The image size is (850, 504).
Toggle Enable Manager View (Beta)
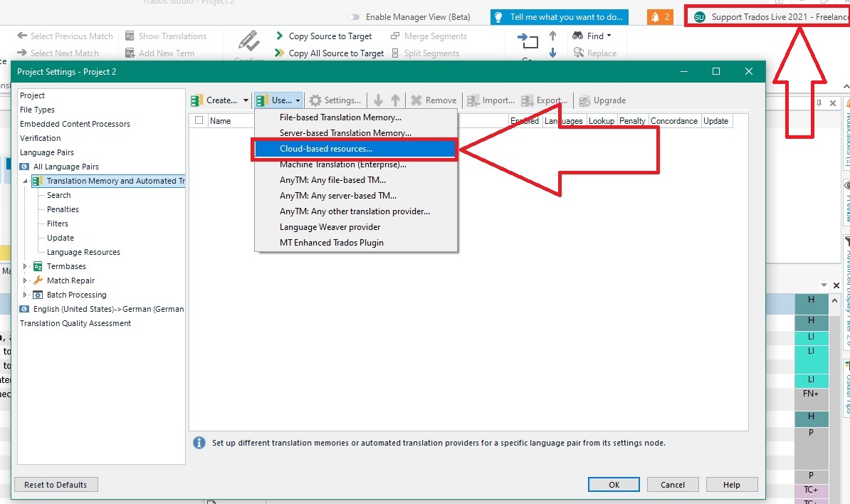point(353,16)
